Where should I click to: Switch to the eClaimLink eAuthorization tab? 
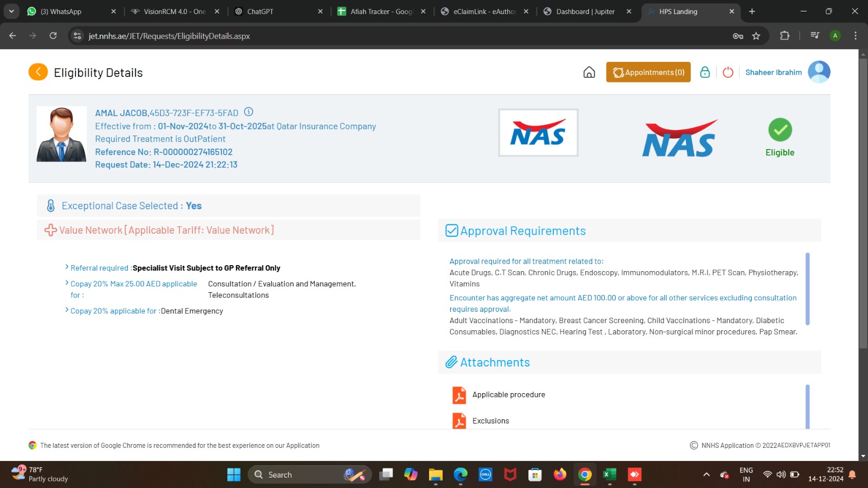[x=484, y=11]
